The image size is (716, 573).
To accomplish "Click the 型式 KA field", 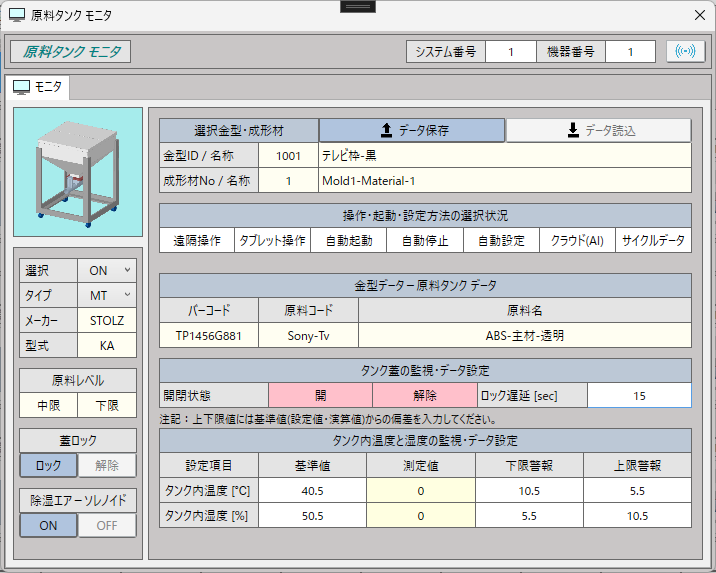I will click(x=107, y=346).
